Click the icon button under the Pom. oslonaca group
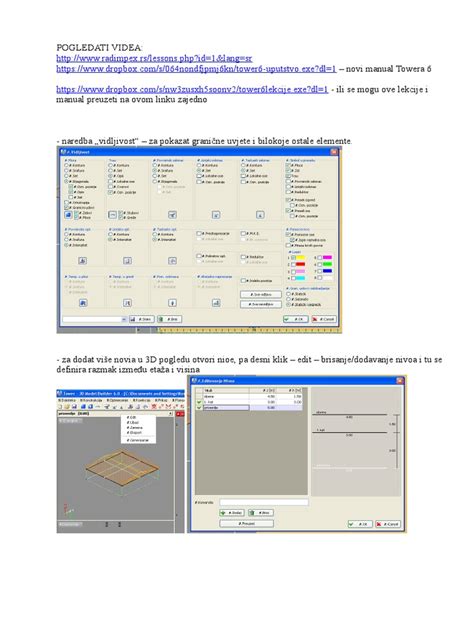 173,303
